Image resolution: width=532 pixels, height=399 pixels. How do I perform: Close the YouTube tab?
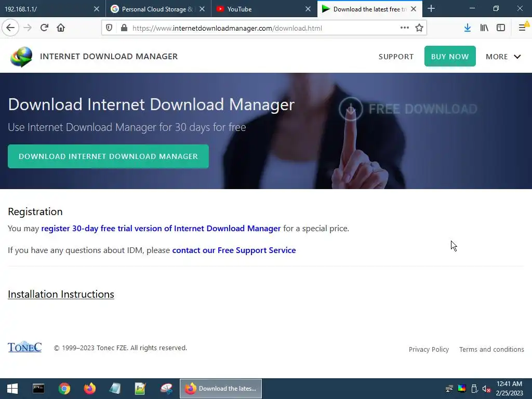click(308, 9)
